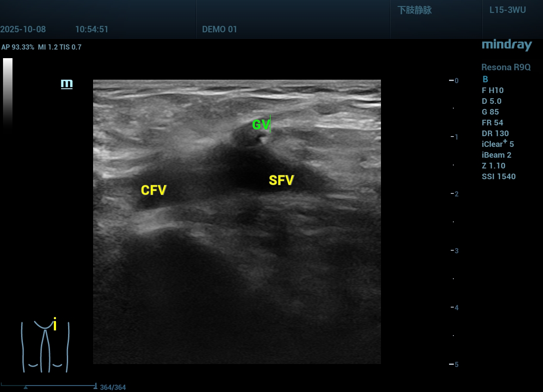Click the MI 1.2 index value
Image resolution: width=543 pixels, height=392 pixels.
coord(48,47)
